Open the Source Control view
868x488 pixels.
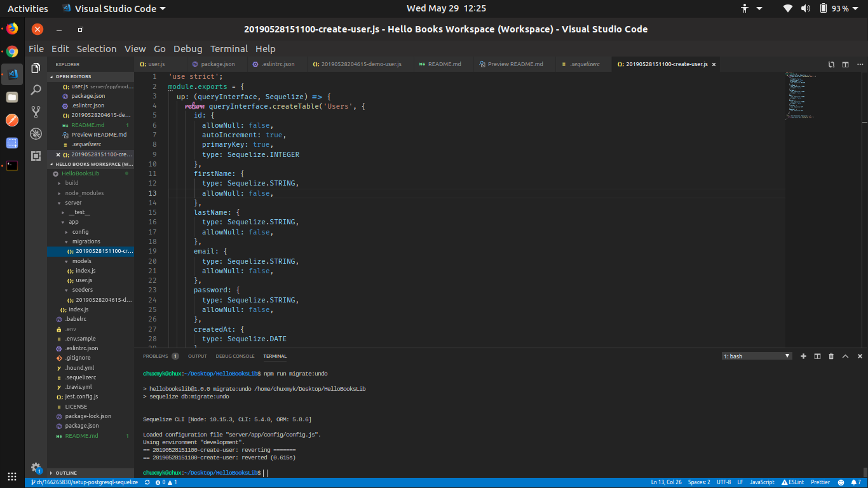tap(36, 112)
